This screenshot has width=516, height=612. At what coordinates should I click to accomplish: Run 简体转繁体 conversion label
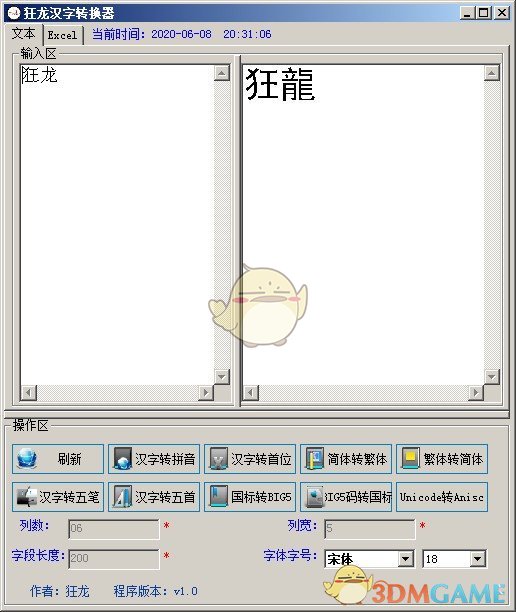pos(358,459)
